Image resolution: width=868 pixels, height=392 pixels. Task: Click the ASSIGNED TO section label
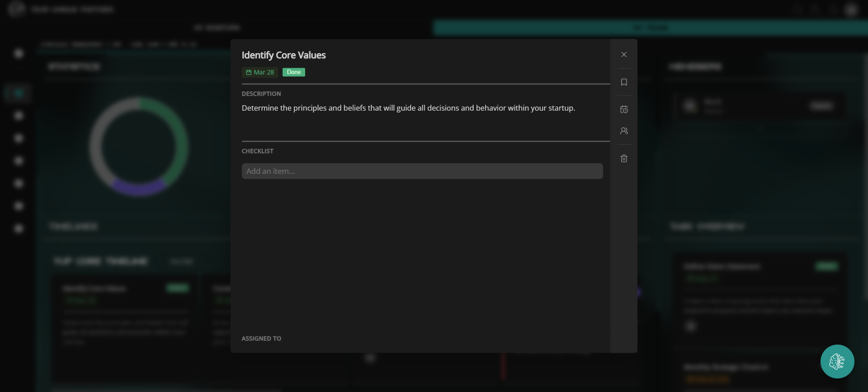pos(261,339)
